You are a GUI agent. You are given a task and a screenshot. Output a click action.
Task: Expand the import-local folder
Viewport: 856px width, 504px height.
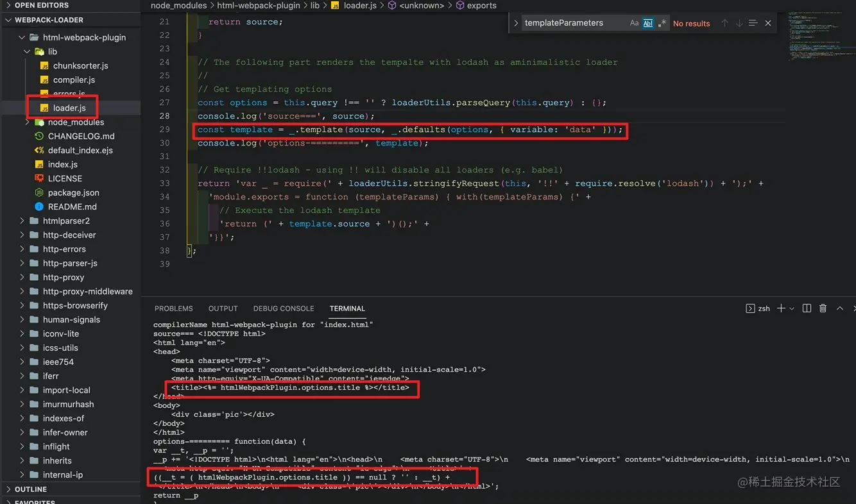coord(67,390)
